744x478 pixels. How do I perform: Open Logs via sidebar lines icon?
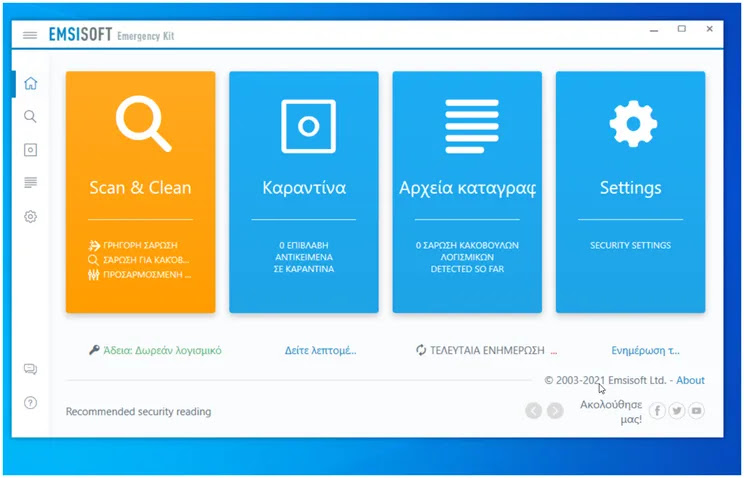pyautogui.click(x=30, y=183)
